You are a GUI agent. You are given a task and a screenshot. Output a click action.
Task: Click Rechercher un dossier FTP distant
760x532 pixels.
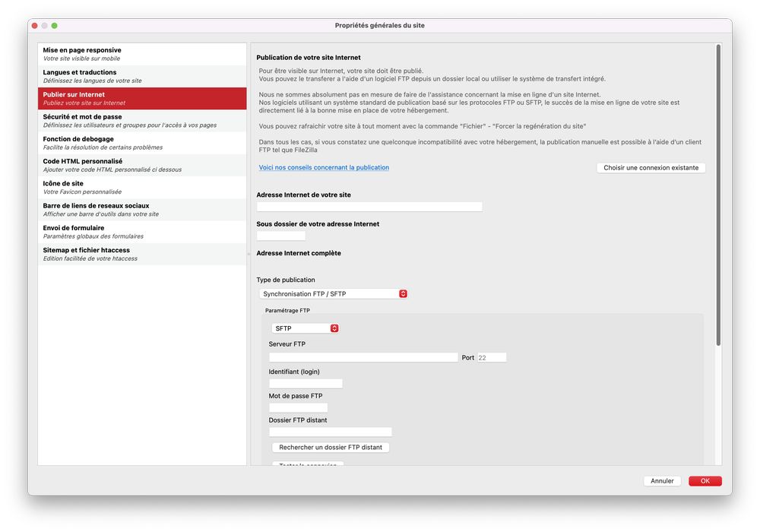click(x=331, y=448)
